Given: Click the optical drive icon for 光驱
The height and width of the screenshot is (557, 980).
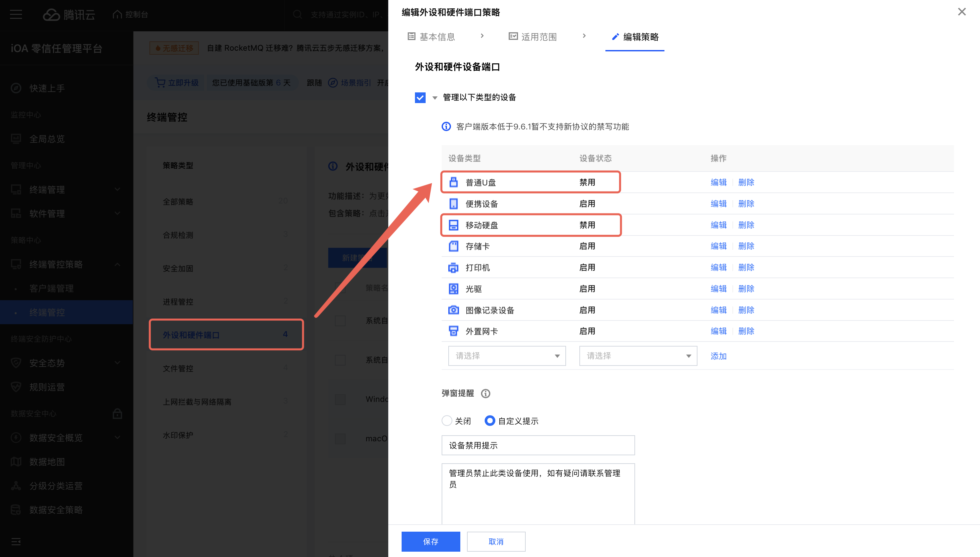Looking at the screenshot, I should coord(453,289).
